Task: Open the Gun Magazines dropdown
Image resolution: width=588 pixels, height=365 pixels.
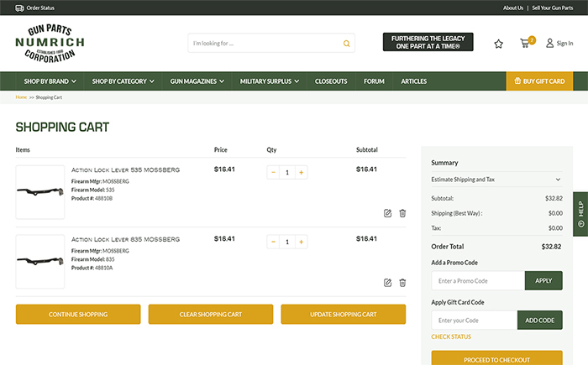Action: [197, 81]
